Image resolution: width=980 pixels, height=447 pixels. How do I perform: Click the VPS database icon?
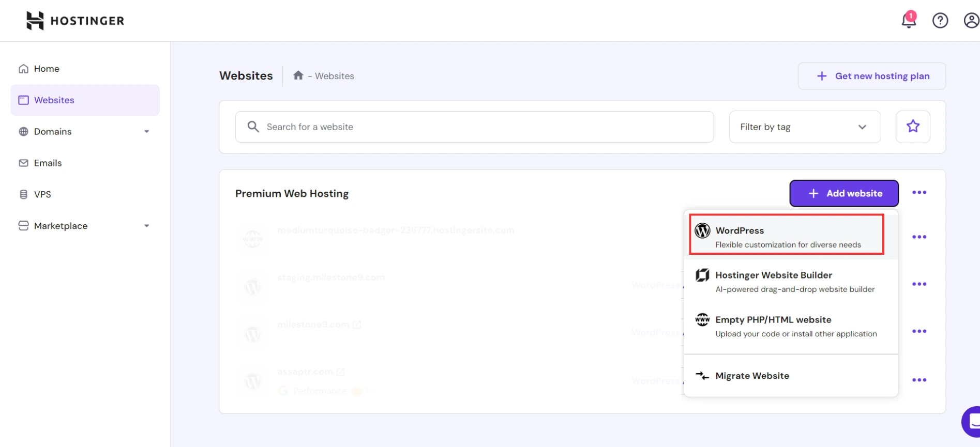pyautogui.click(x=23, y=195)
